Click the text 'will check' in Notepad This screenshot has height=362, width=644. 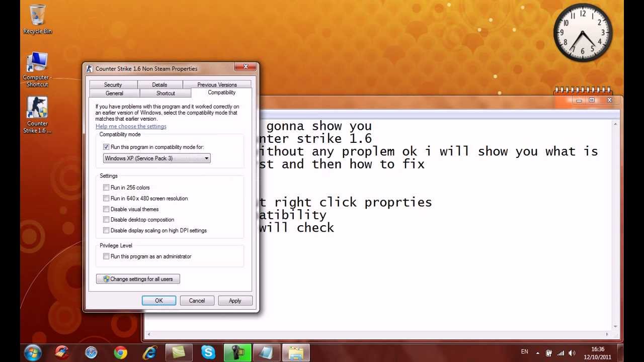296,228
